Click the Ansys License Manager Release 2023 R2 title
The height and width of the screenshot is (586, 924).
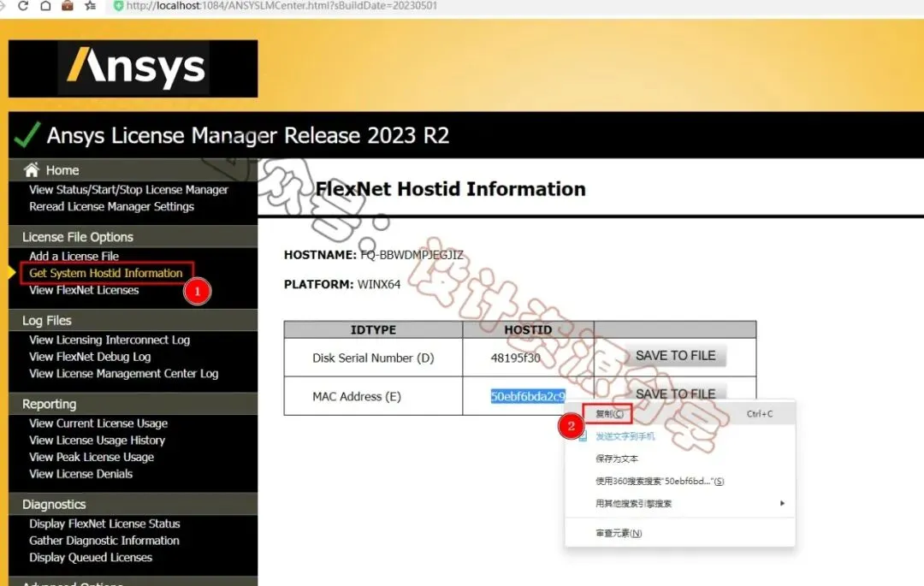(247, 135)
